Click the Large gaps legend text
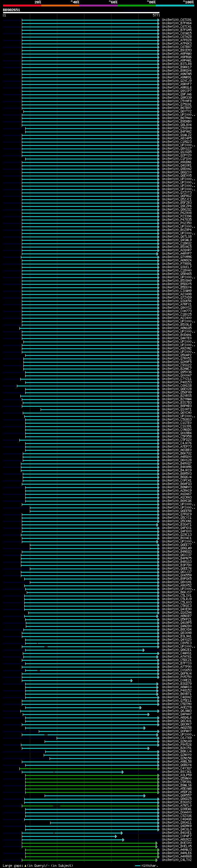 pos(38,866)
